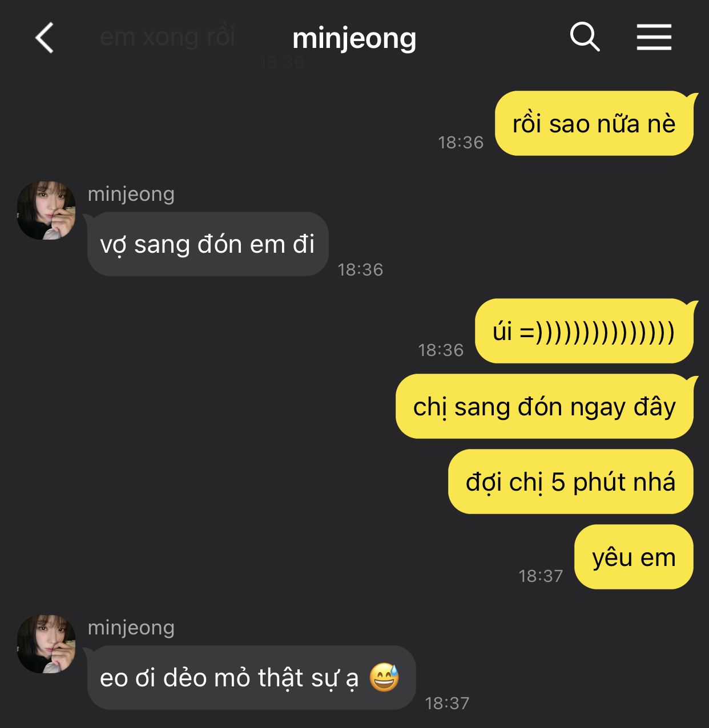Open the chat search magnifier
709x728 pixels.
click(x=585, y=38)
